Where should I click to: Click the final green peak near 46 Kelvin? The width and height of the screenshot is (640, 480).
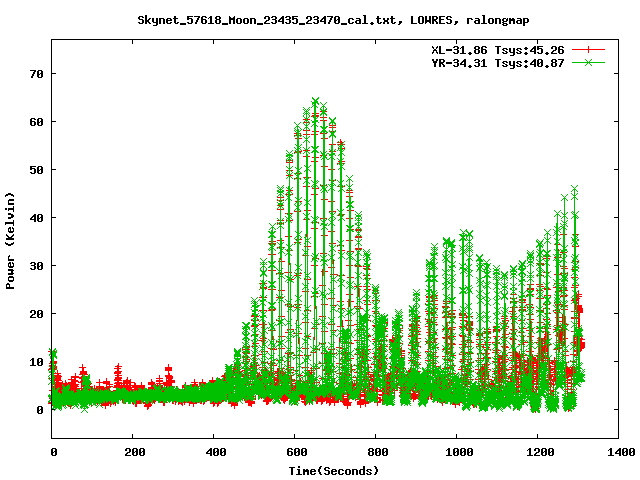574,189
